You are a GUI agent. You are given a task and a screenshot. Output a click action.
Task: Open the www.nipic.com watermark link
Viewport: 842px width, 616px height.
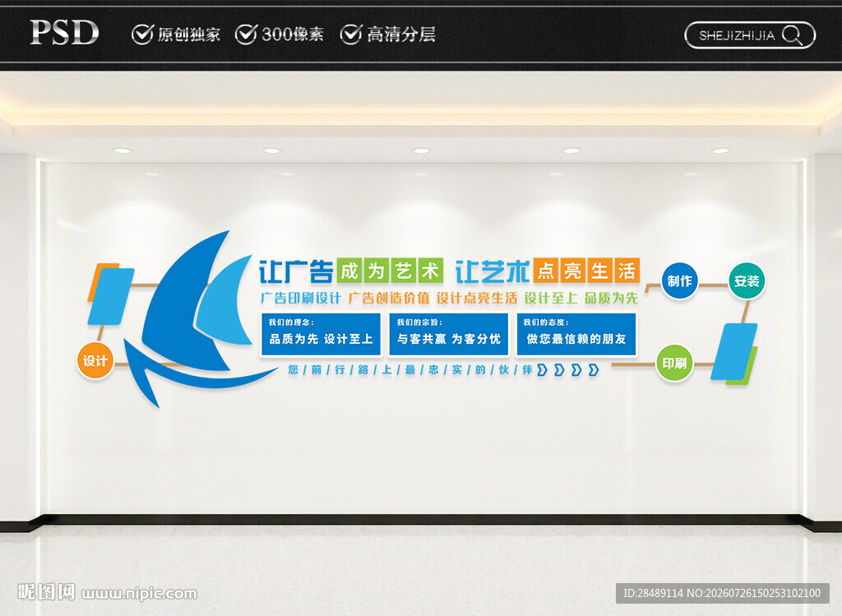(x=139, y=594)
